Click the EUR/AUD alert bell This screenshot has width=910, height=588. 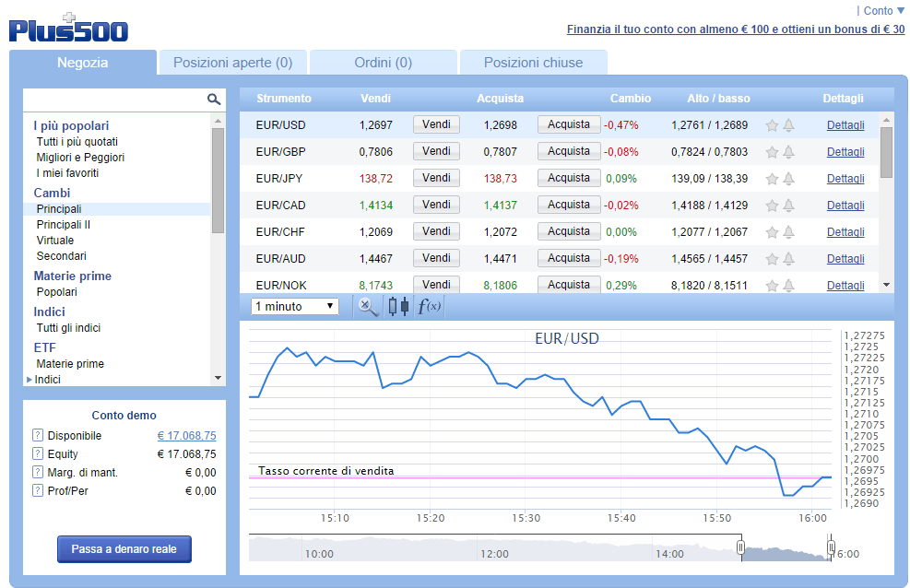click(x=788, y=259)
